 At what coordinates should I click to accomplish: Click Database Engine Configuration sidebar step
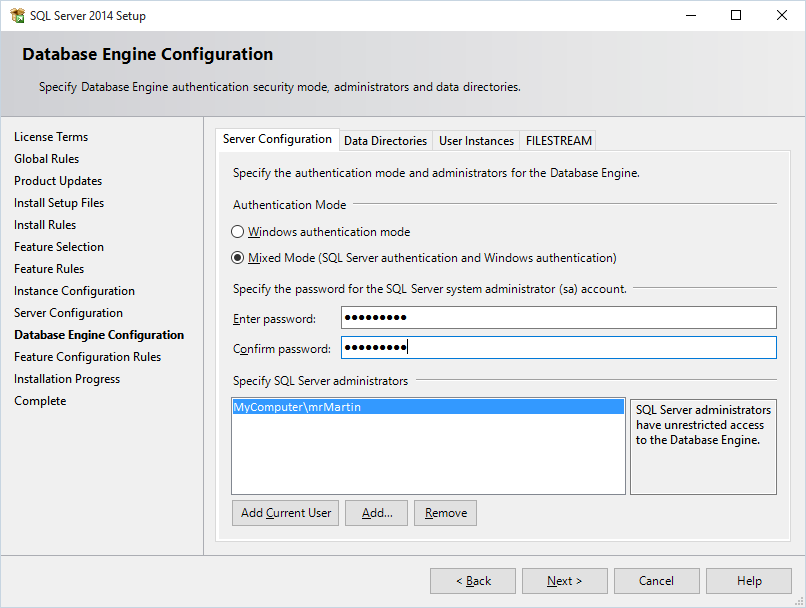(99, 335)
